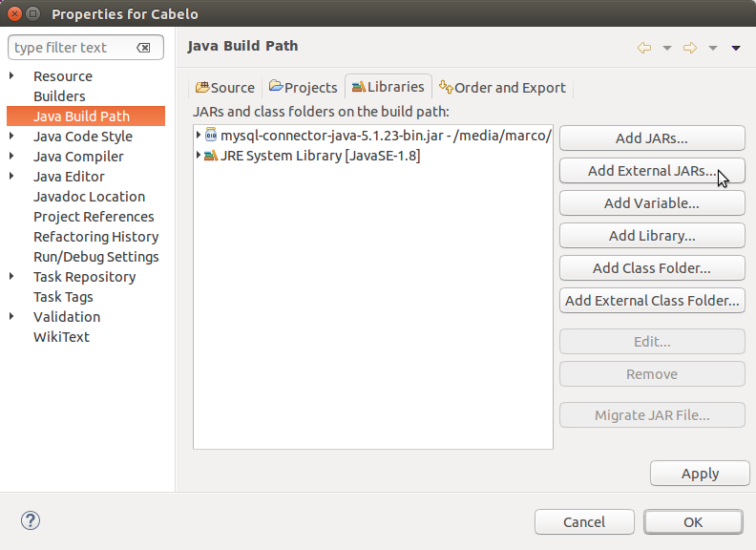
Task: Open Refactoring History page
Action: click(96, 237)
